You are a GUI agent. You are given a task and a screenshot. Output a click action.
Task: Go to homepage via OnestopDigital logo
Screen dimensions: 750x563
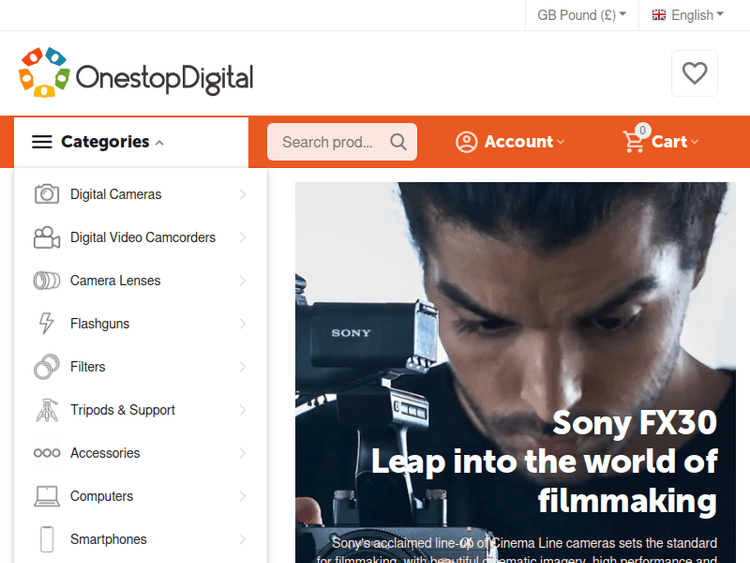click(x=136, y=73)
